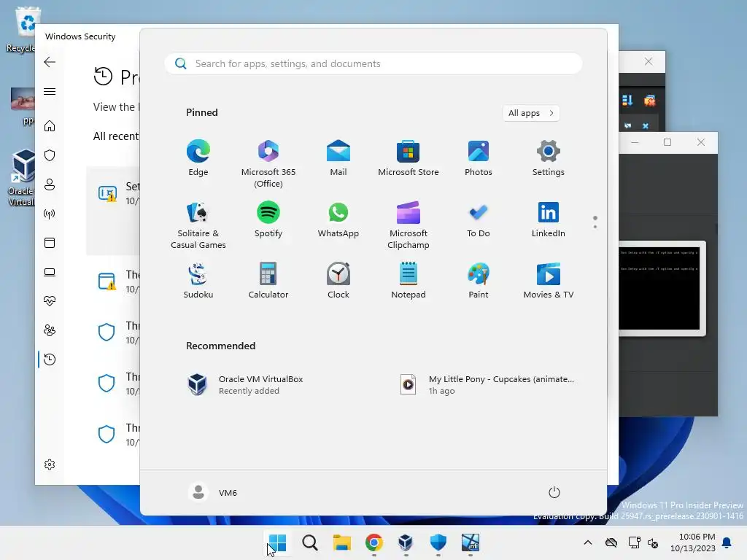Go to next pinned apps page dot
This screenshot has width=747, height=560.
tap(595, 227)
